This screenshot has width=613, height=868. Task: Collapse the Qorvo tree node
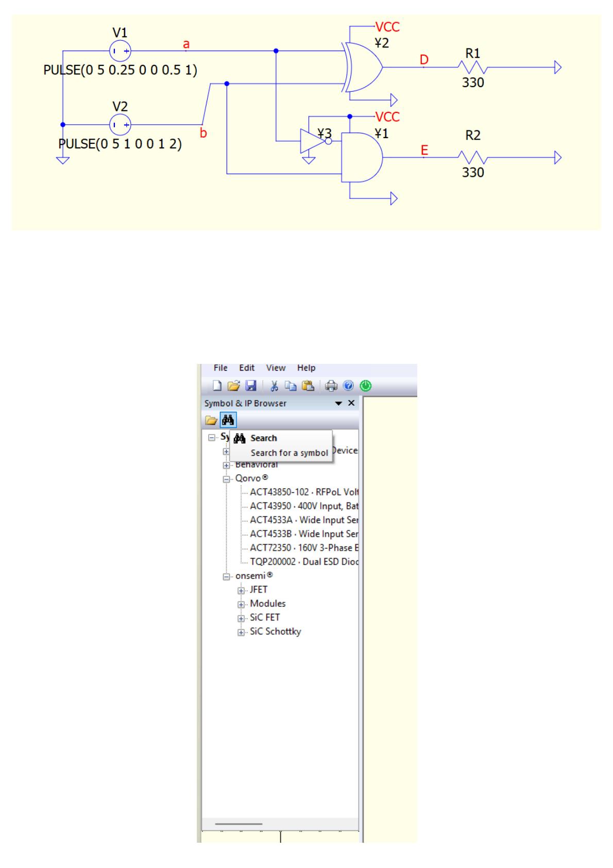tap(226, 478)
